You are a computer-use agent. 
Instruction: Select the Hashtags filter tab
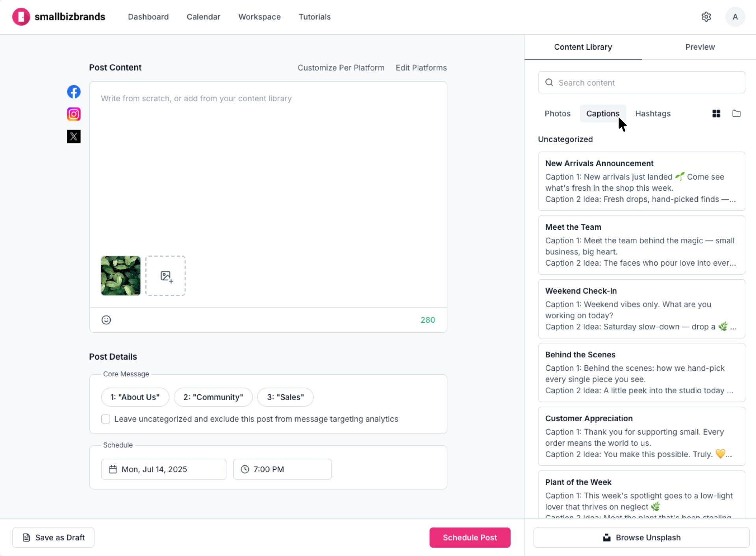[x=653, y=113]
